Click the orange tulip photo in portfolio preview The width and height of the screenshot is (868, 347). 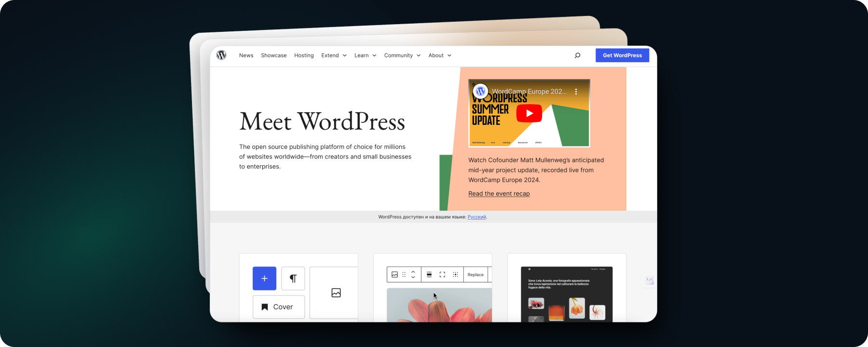click(577, 307)
